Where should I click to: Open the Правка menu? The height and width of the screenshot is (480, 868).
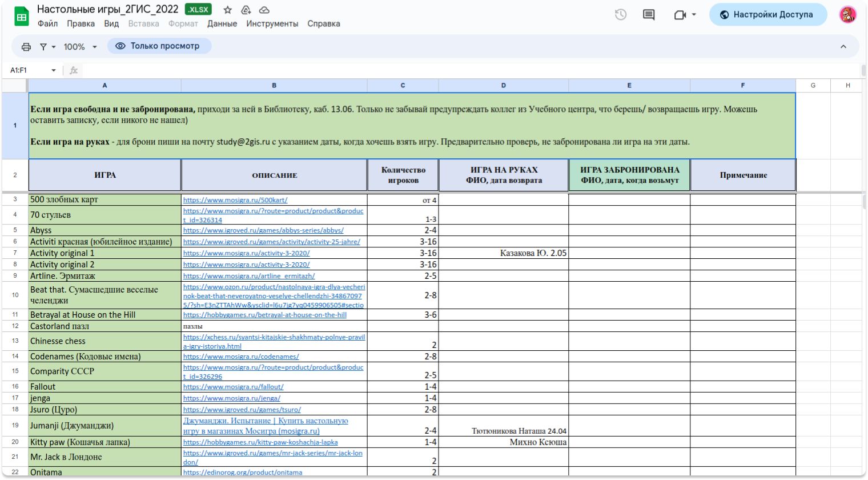point(81,23)
